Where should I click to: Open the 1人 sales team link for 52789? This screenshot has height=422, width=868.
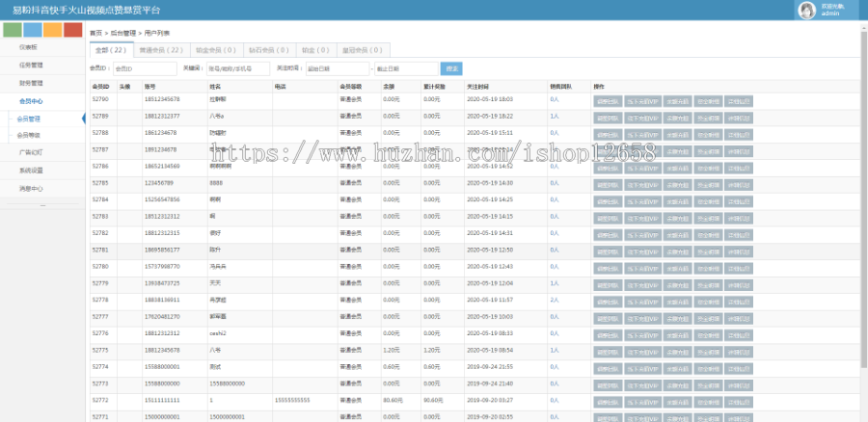[x=555, y=116]
